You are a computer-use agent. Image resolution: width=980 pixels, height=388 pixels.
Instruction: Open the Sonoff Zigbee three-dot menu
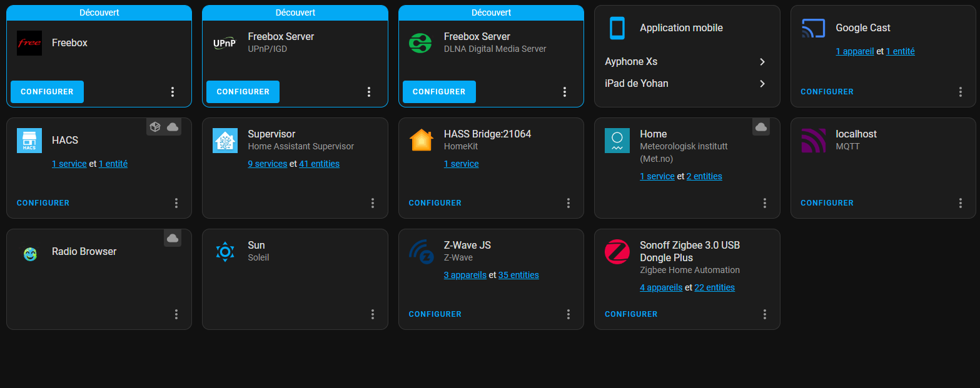765,314
